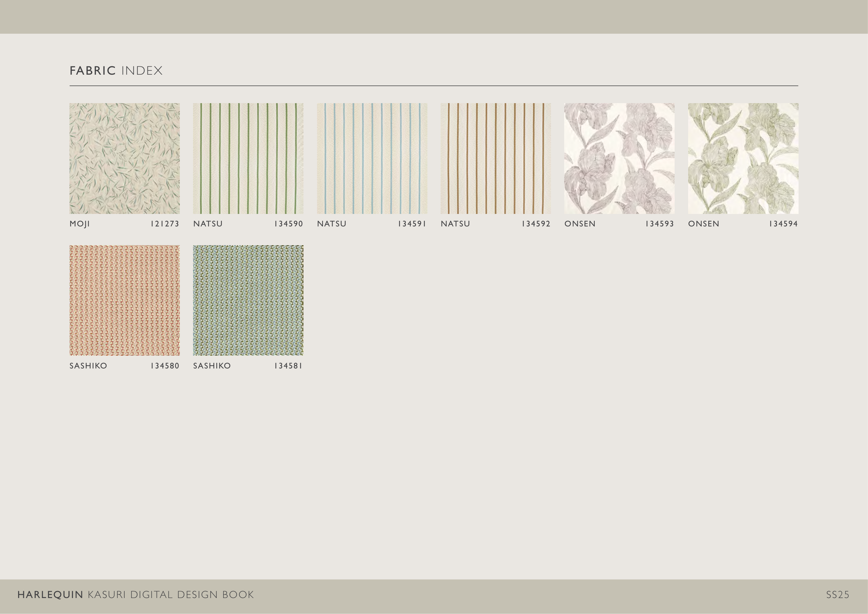868x614 pixels.
Task: Click the code number 134592
Action: [x=536, y=224]
